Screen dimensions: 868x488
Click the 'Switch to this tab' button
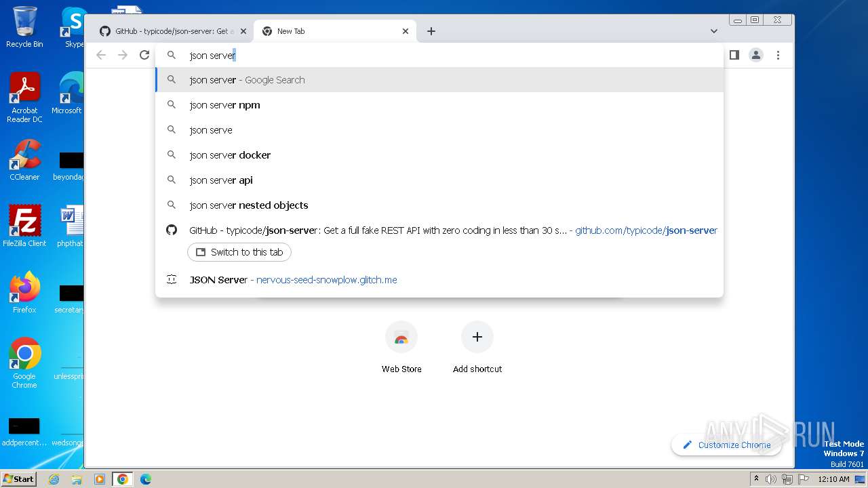tap(239, 252)
